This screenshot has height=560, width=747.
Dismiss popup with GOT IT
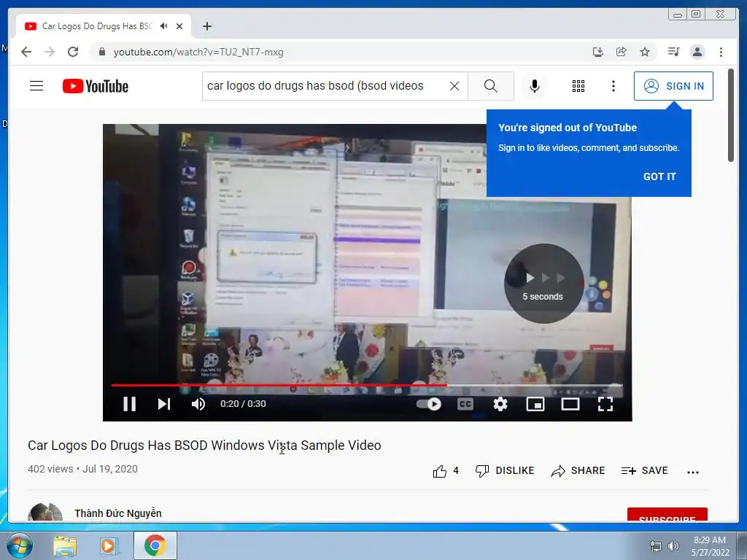(x=659, y=176)
